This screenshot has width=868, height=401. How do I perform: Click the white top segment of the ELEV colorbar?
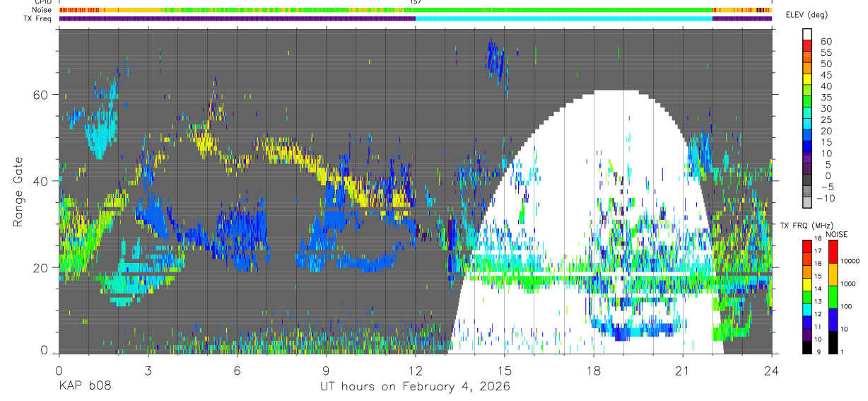807,34
